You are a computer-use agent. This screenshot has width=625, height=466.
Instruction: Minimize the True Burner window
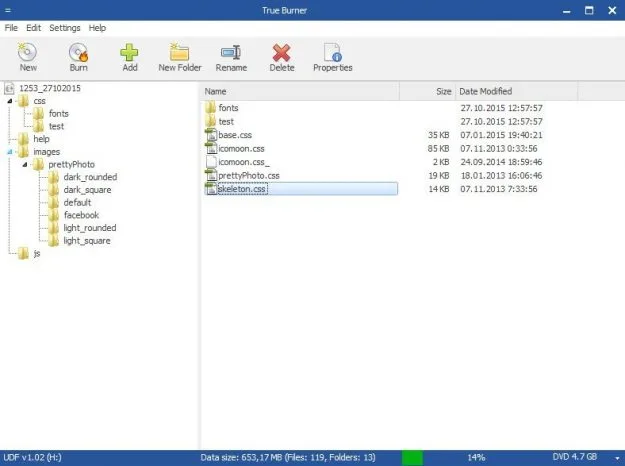point(566,11)
